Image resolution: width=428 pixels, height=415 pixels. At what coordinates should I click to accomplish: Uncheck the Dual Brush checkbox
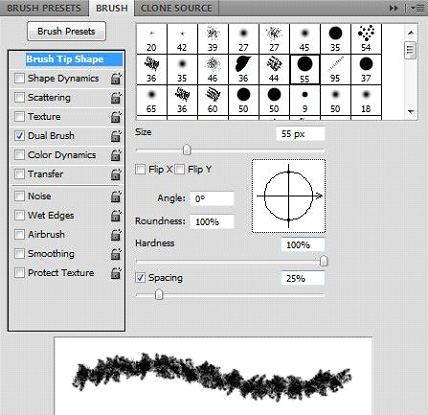19,136
